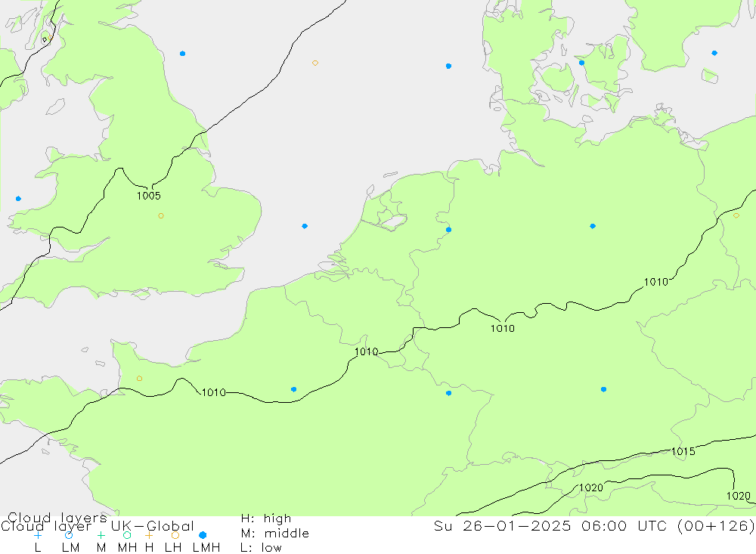
Task: Click the 1005 isobar label over England
Action: coord(148,196)
